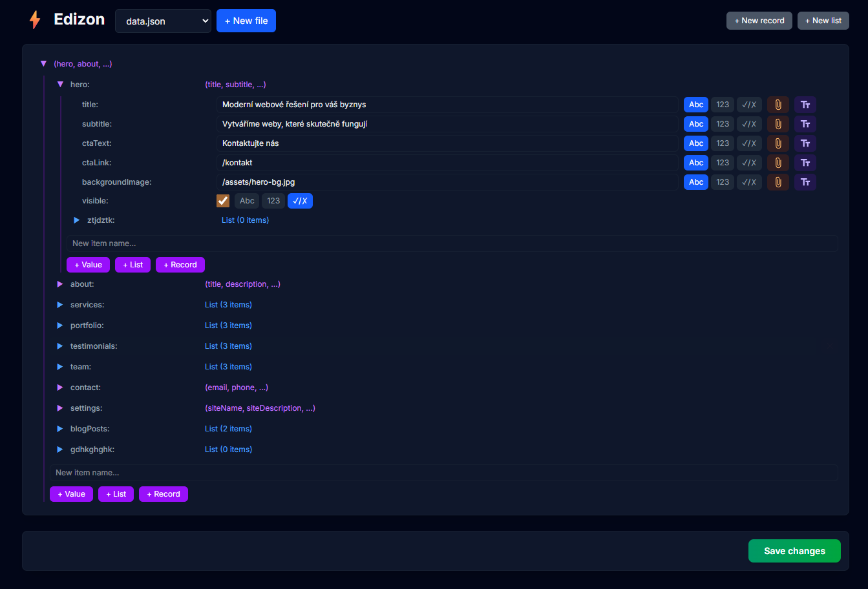Image resolution: width=868 pixels, height=589 pixels.
Task: Click the Save changes button
Action: (794, 551)
